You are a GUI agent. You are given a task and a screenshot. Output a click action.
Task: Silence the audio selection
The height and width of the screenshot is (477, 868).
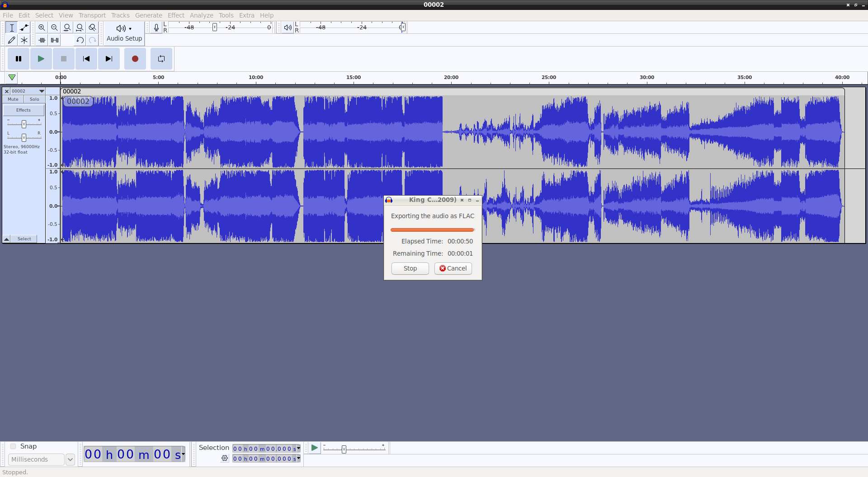point(55,40)
